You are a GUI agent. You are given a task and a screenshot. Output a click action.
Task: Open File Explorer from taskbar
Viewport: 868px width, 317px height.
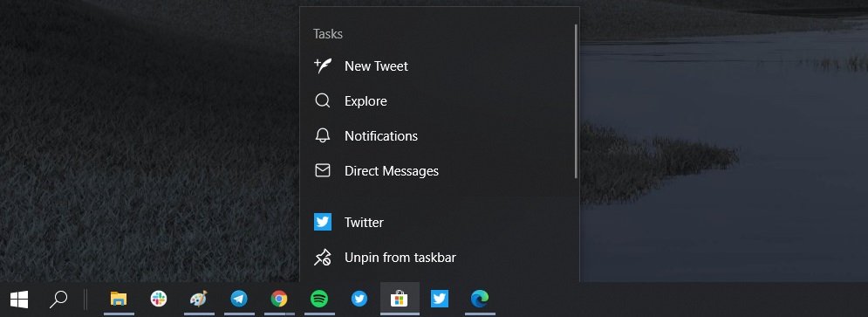coord(119,300)
